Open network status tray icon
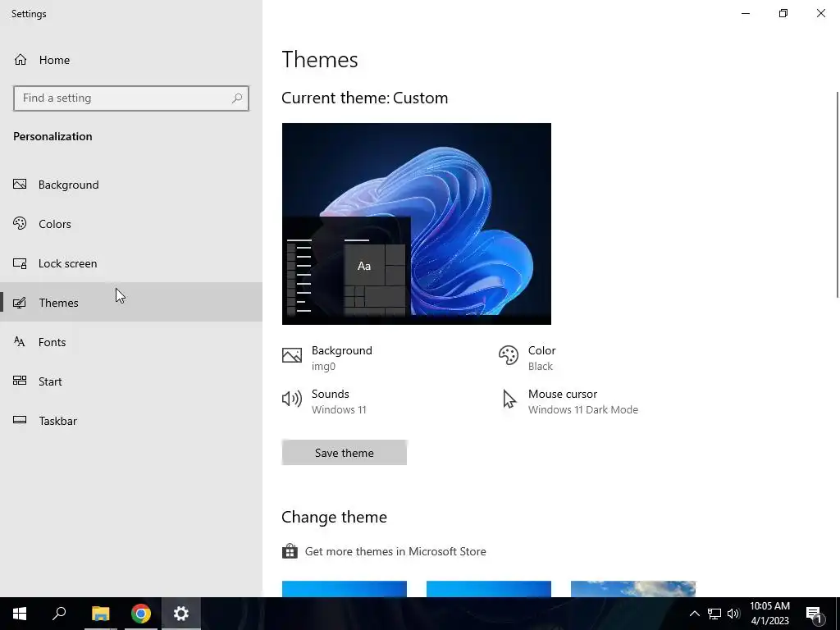 click(714, 614)
